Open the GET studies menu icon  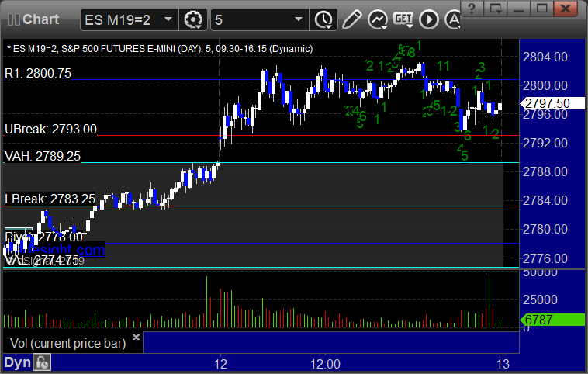click(x=403, y=19)
